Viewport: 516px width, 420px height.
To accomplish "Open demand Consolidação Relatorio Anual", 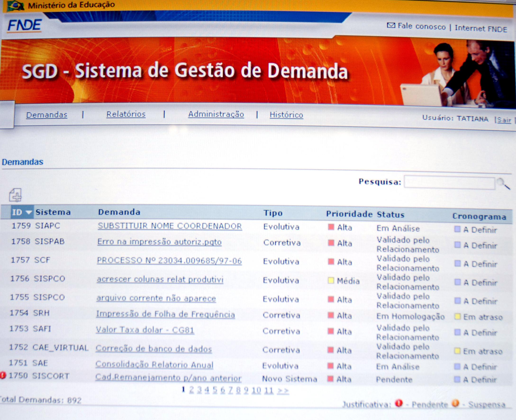I will tap(154, 364).
